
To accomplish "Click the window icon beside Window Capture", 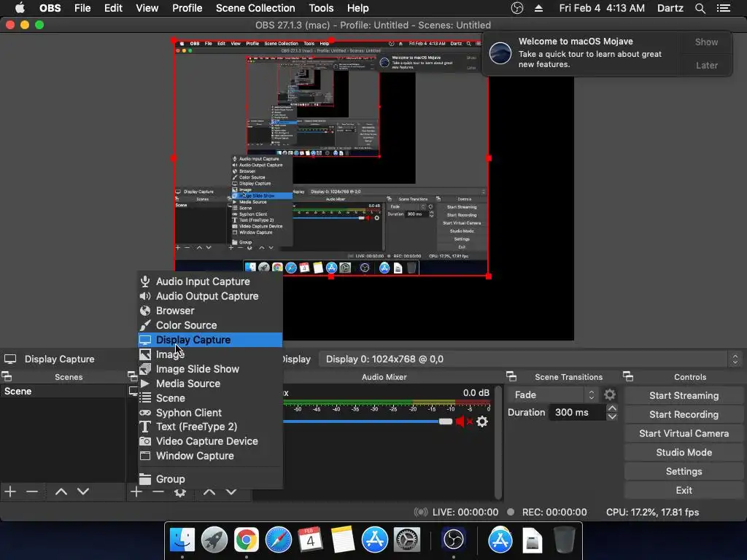I will coord(145,456).
